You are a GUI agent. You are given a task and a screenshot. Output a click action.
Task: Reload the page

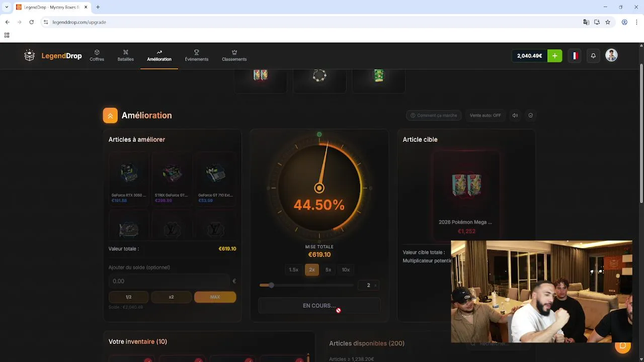31,22
